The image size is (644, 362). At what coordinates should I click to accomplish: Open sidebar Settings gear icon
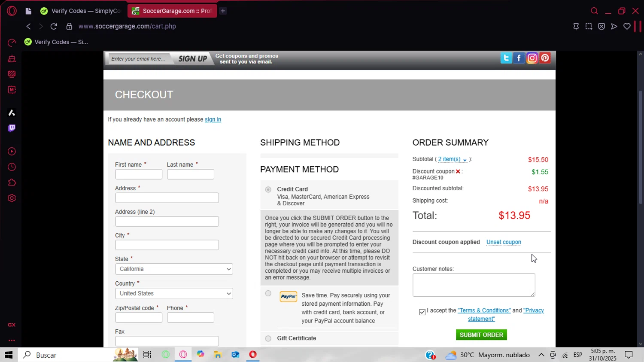click(x=12, y=198)
